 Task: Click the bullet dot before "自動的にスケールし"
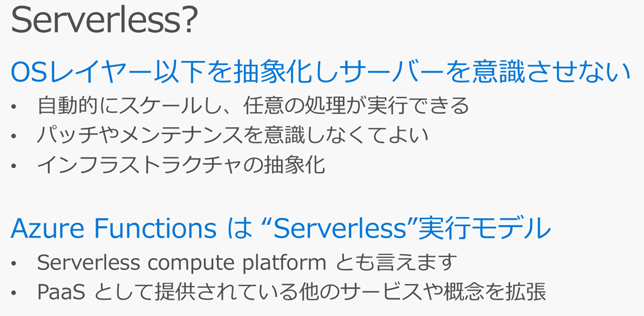pos(15,106)
